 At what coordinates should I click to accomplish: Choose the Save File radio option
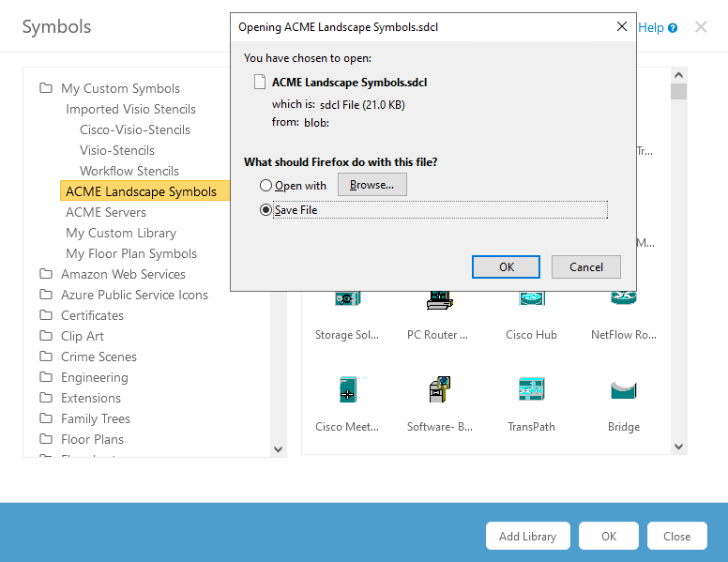click(266, 210)
